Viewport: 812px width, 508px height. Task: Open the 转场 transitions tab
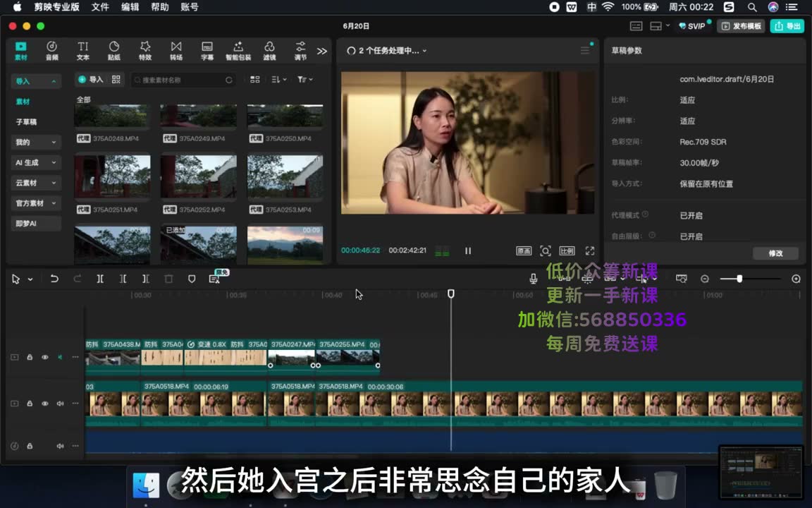pyautogui.click(x=176, y=51)
